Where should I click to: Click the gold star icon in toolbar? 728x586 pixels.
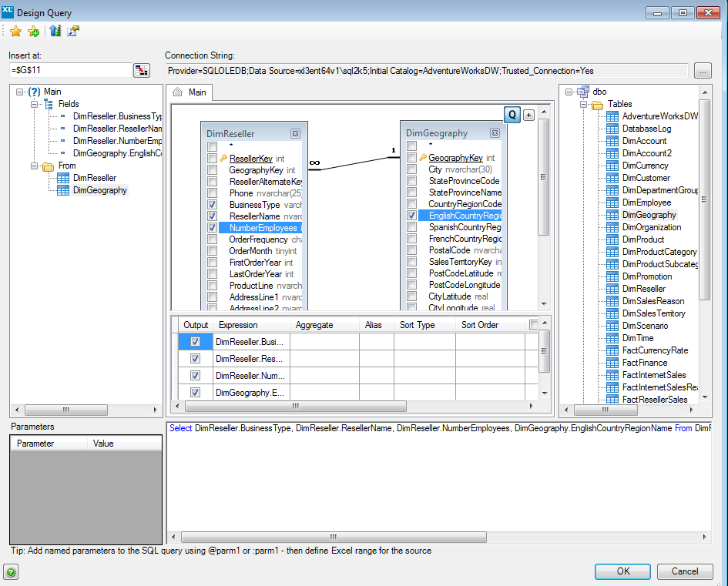click(x=15, y=31)
